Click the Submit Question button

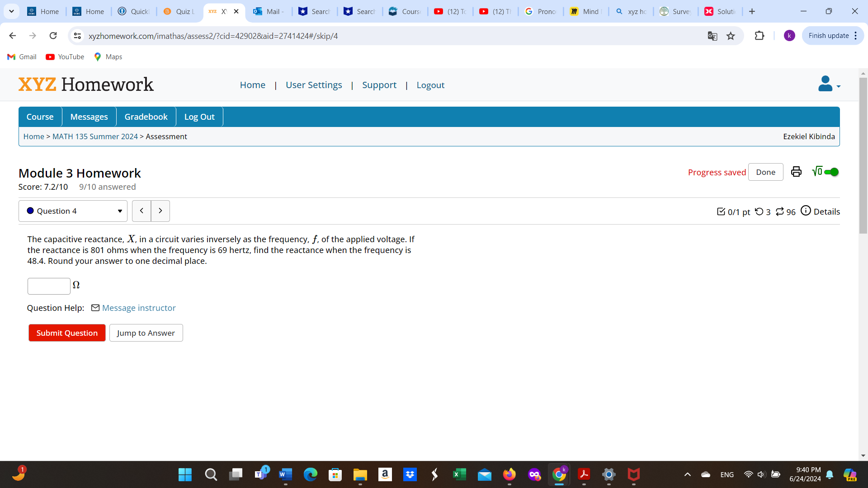[x=66, y=333]
